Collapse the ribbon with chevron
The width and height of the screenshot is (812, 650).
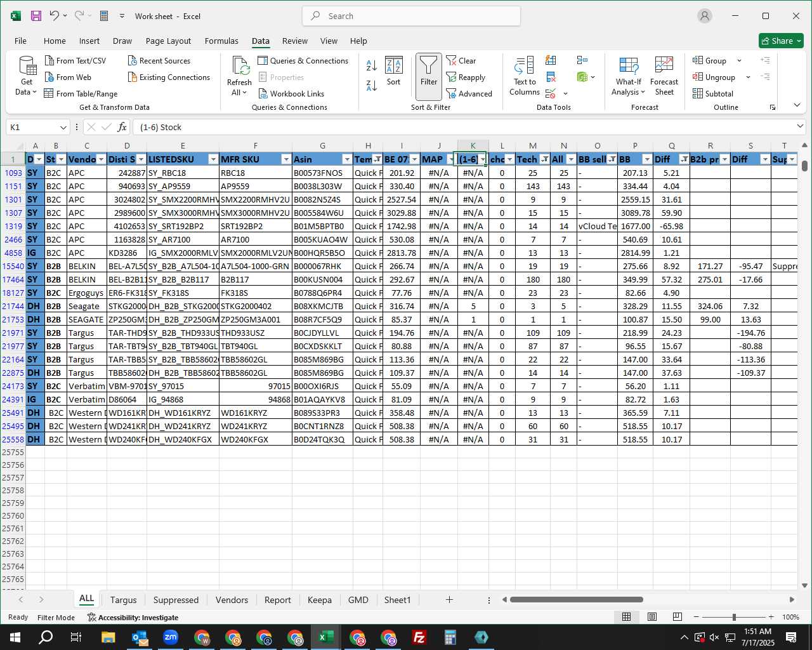point(797,105)
